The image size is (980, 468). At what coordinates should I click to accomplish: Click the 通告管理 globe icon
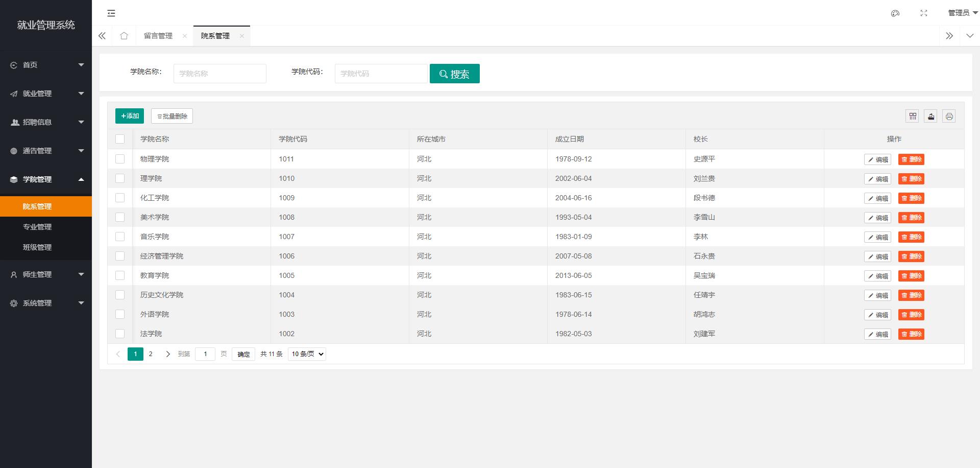point(14,151)
